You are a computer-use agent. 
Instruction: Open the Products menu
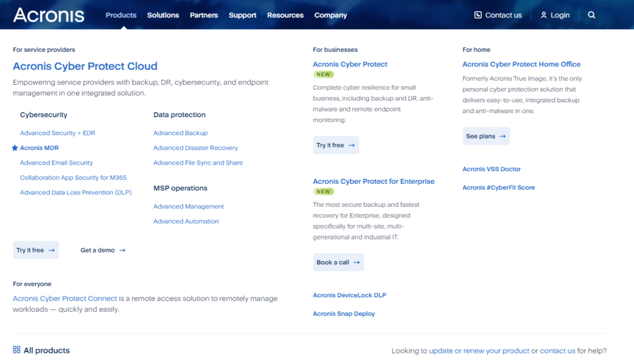(121, 15)
